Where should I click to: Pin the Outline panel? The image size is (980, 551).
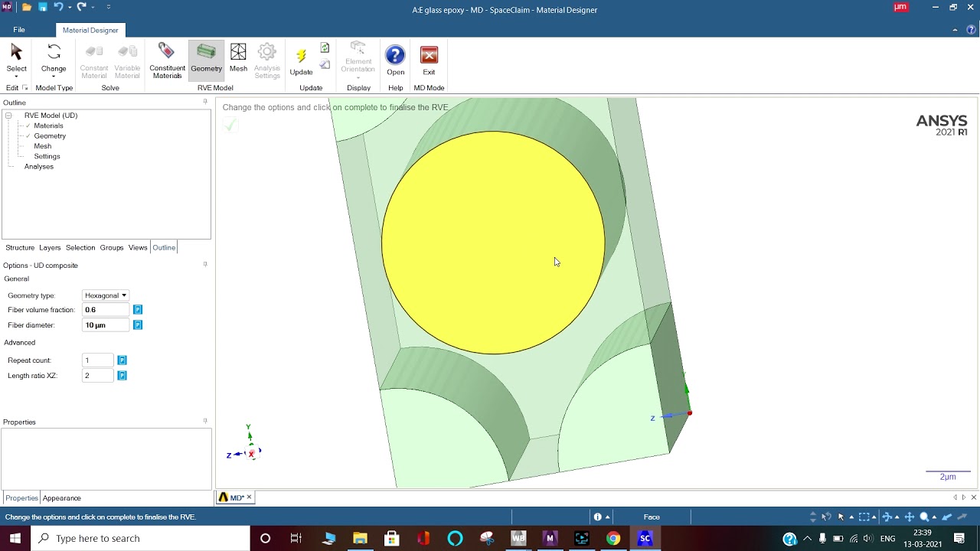coord(204,102)
